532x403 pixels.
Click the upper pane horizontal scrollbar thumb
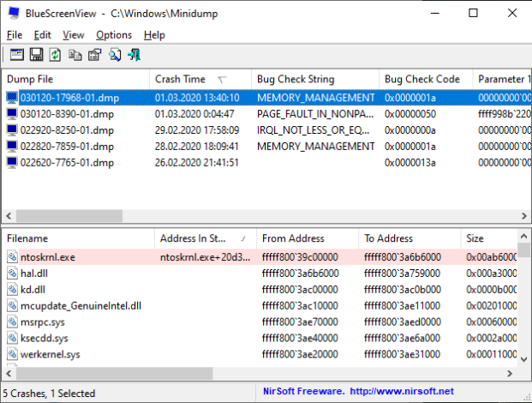click(x=69, y=216)
